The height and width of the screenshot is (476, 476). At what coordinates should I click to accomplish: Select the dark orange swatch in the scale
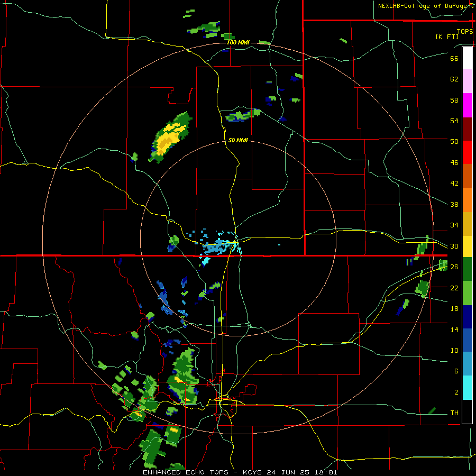point(467,176)
